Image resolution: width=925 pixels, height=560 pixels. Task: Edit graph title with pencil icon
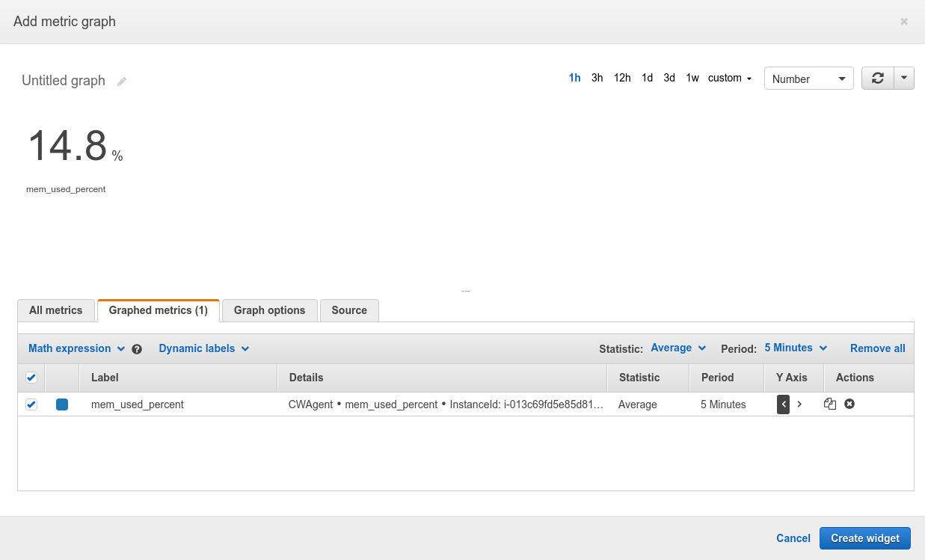[x=122, y=81]
